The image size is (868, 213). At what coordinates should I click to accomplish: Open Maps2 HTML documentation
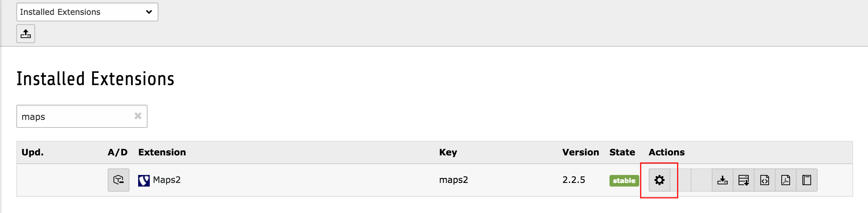click(765, 180)
